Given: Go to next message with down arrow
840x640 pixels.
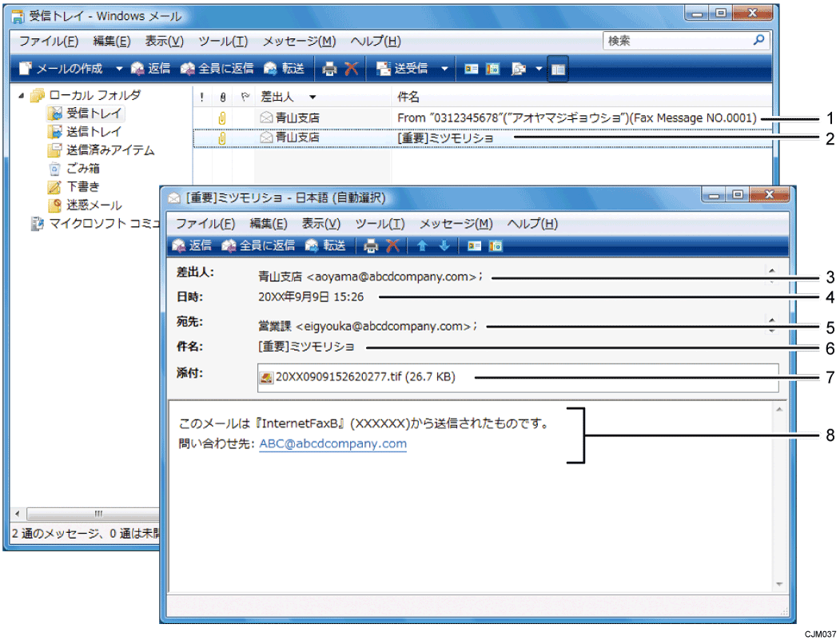Looking at the screenshot, I should [444, 245].
